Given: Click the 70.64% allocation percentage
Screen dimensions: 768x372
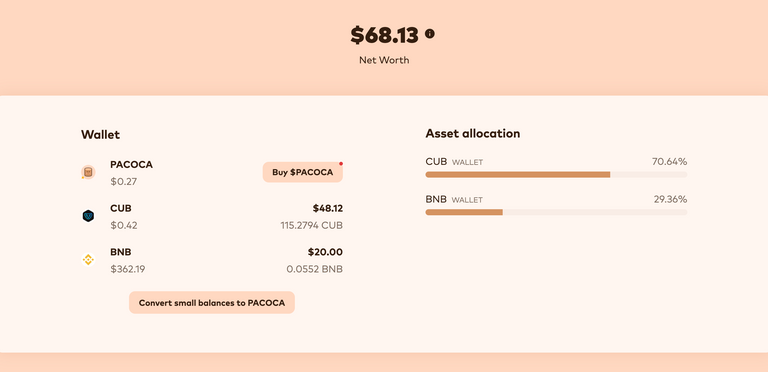Looking at the screenshot, I should (x=669, y=162).
